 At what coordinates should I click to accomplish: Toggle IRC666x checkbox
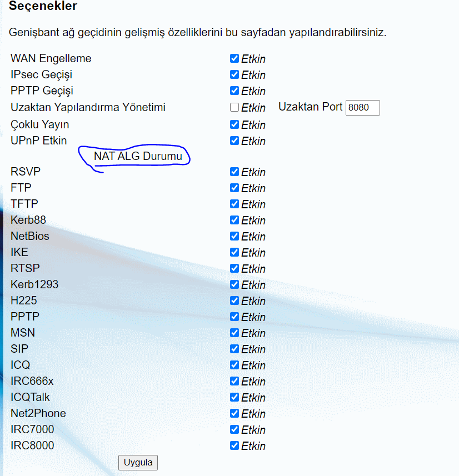[x=234, y=380]
